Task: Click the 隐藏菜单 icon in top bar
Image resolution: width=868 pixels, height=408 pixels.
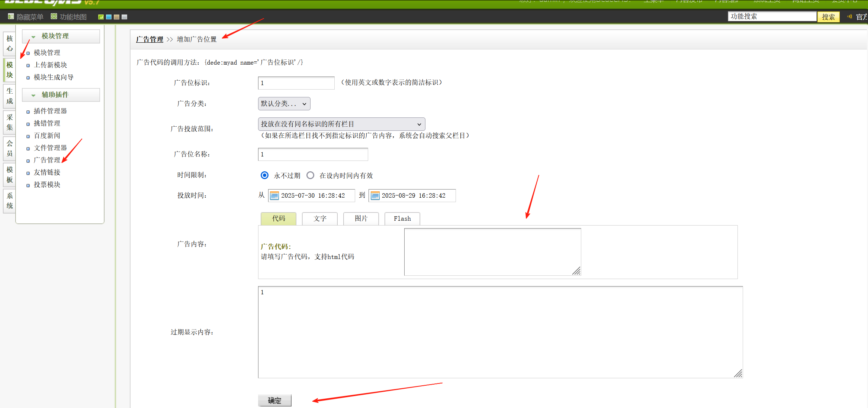Action: click(11, 16)
